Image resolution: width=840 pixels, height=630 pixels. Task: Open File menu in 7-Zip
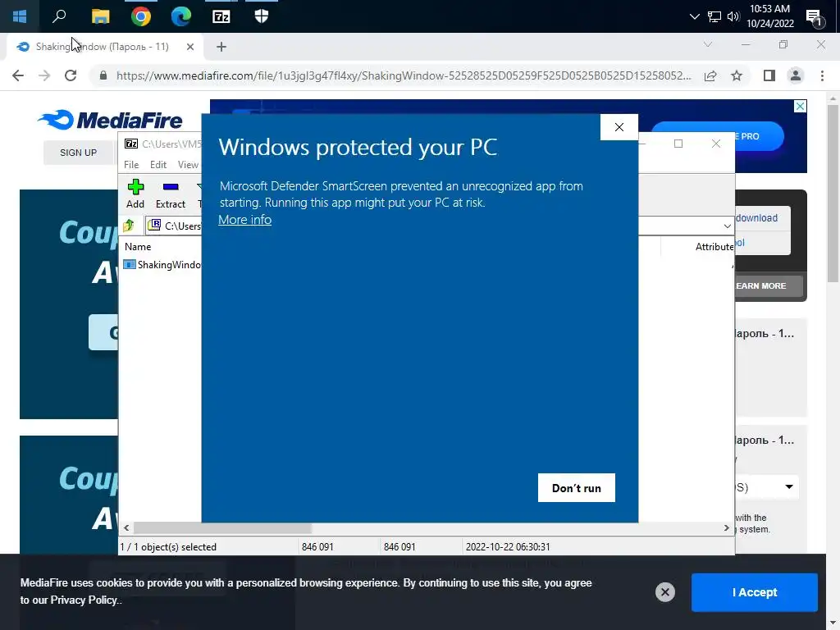tap(131, 164)
